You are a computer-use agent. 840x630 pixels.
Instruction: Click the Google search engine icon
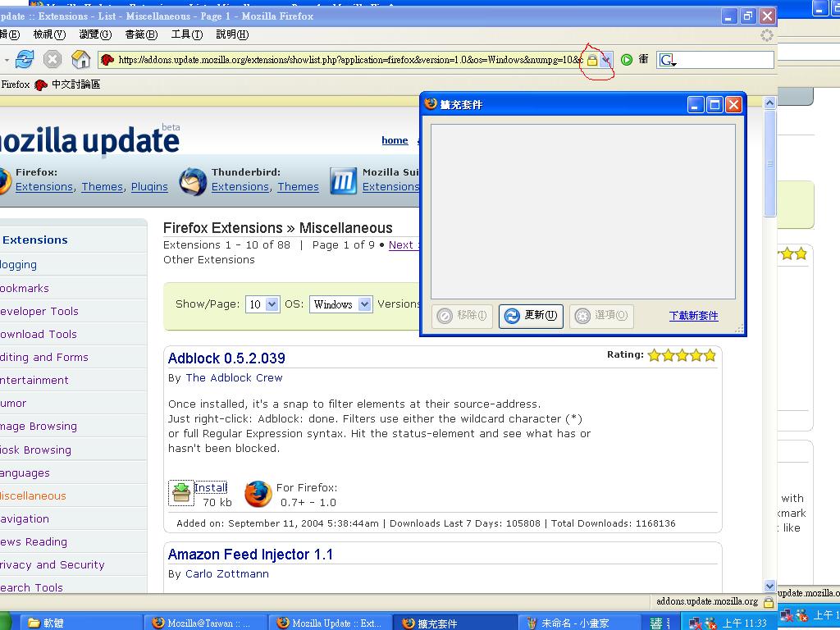tap(667, 60)
